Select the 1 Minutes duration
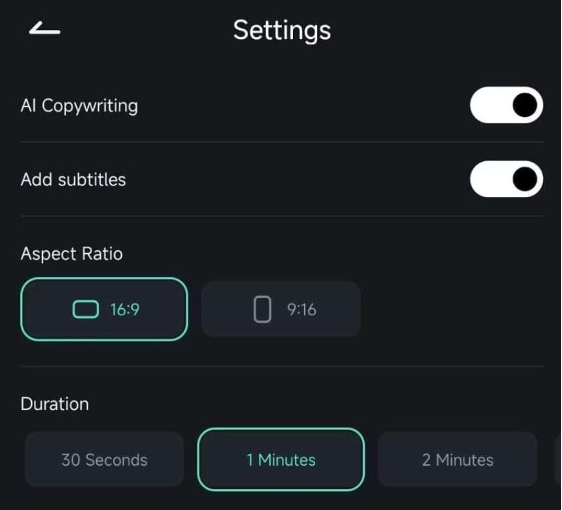Viewport: 562px width, 510px height. coord(281,459)
